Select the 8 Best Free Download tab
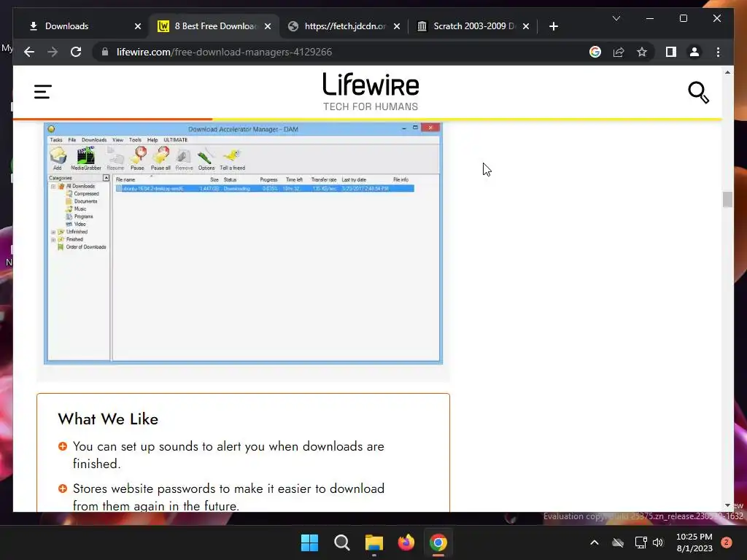Viewport: 747px width, 560px height. 215,26
